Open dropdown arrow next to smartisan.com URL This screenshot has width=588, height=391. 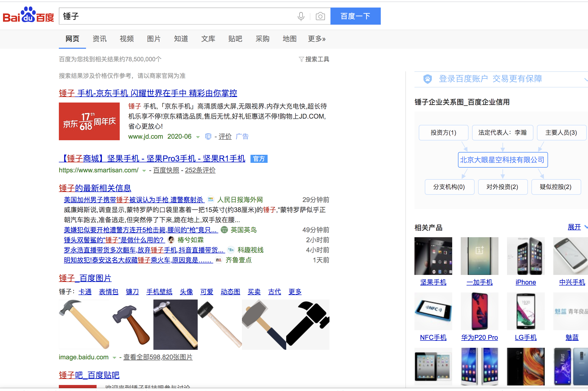144,171
